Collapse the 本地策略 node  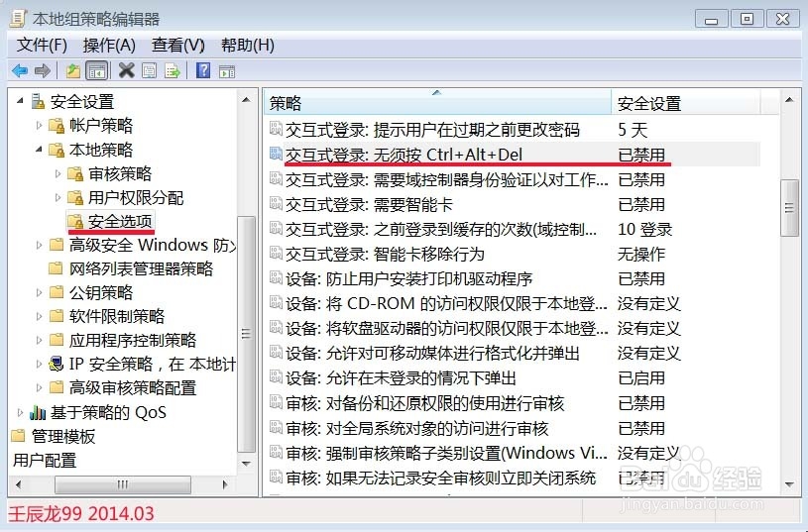[40, 150]
